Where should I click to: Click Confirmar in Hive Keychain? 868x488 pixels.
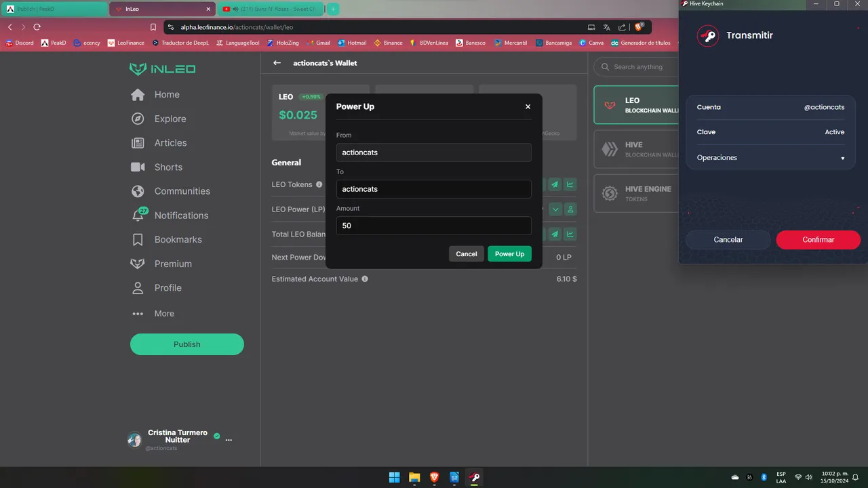tap(818, 239)
